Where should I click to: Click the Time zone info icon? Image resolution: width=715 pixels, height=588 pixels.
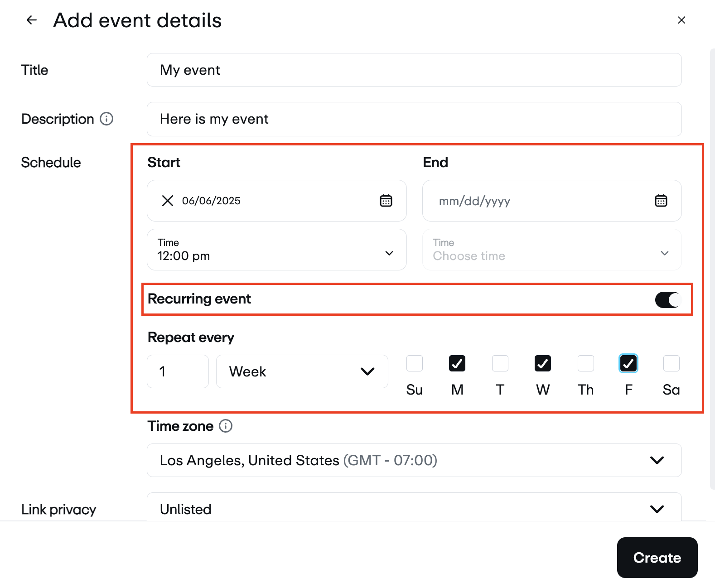(x=226, y=426)
